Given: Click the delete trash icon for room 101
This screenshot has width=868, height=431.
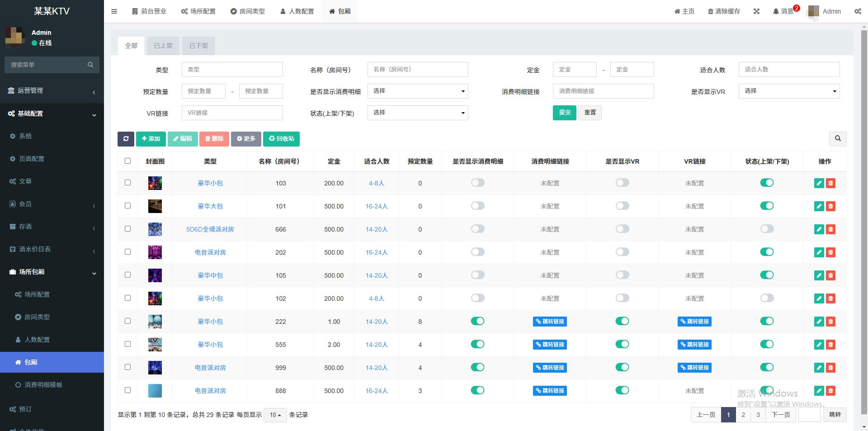Looking at the screenshot, I should point(831,206).
